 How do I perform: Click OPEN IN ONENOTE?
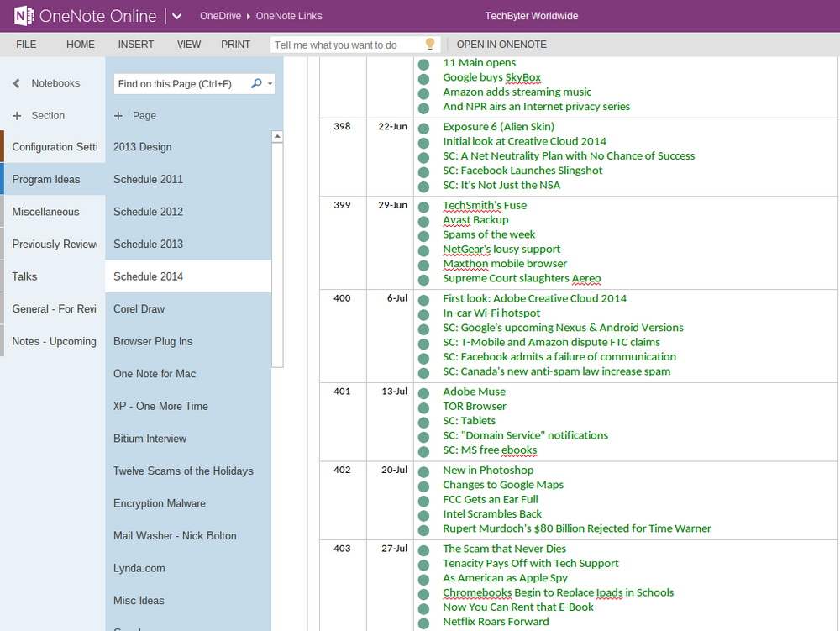click(x=501, y=45)
